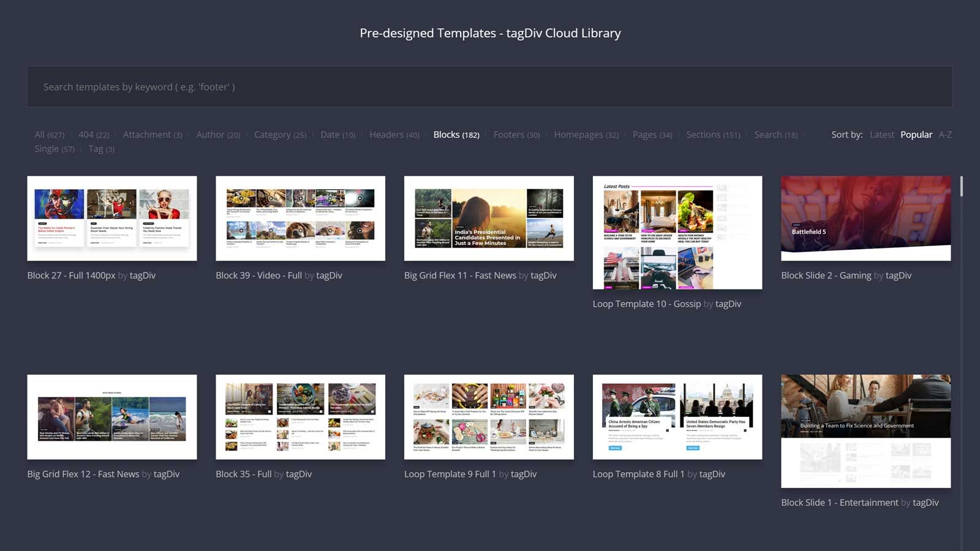The height and width of the screenshot is (551, 980).
Task: Open Big Grid Flex 11 Fast News preview
Action: tap(489, 219)
